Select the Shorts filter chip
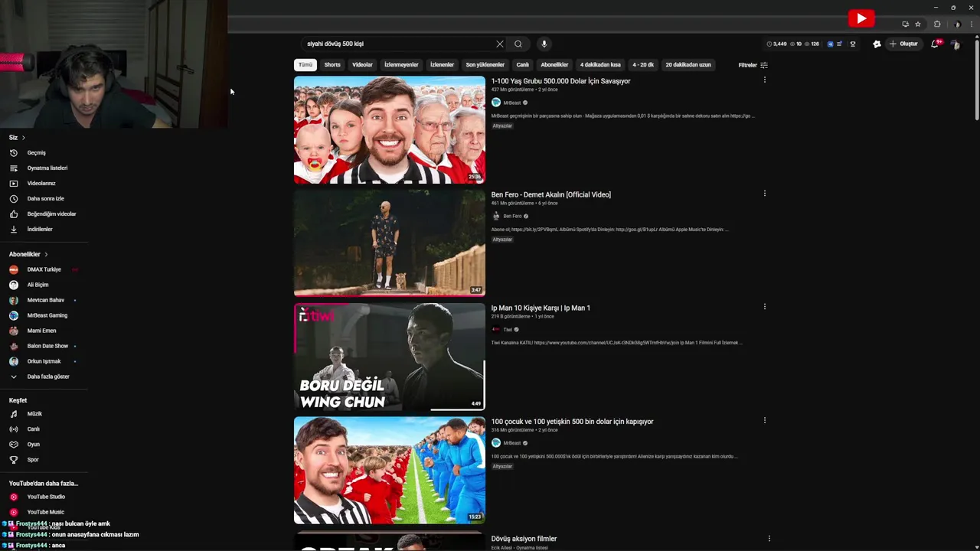This screenshot has width=980, height=551. tap(332, 65)
